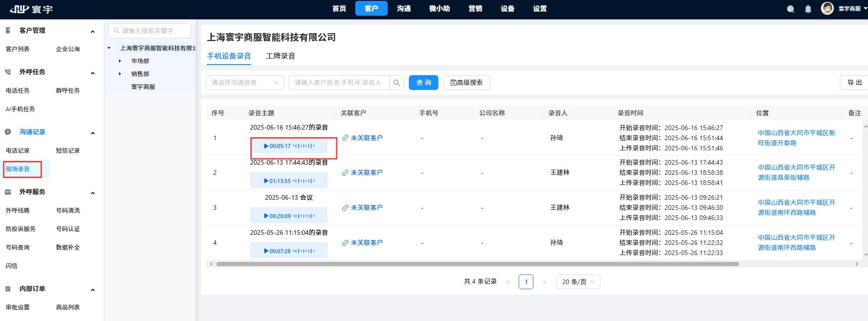The height and width of the screenshot is (321, 868).
Task: Select 寰宇商服 tree node
Action: (143, 87)
